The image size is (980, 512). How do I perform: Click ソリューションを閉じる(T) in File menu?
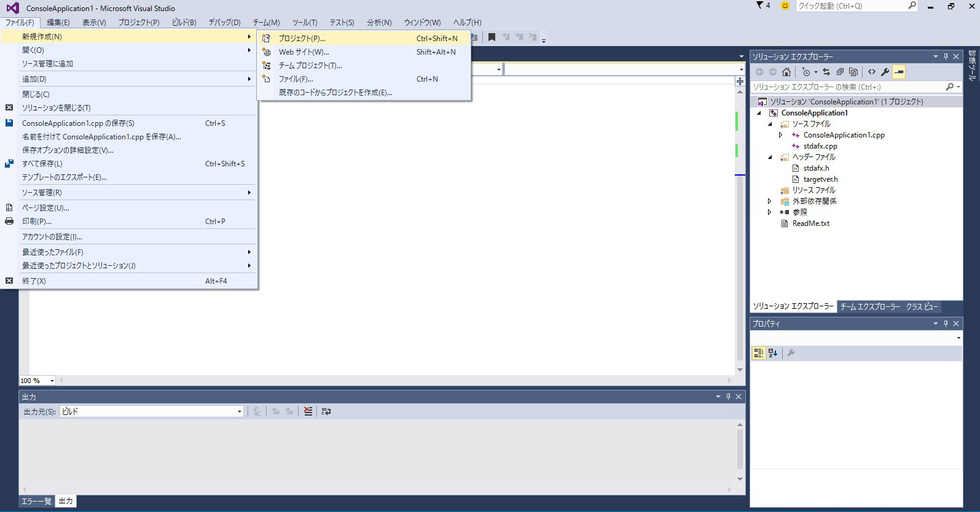coord(56,108)
